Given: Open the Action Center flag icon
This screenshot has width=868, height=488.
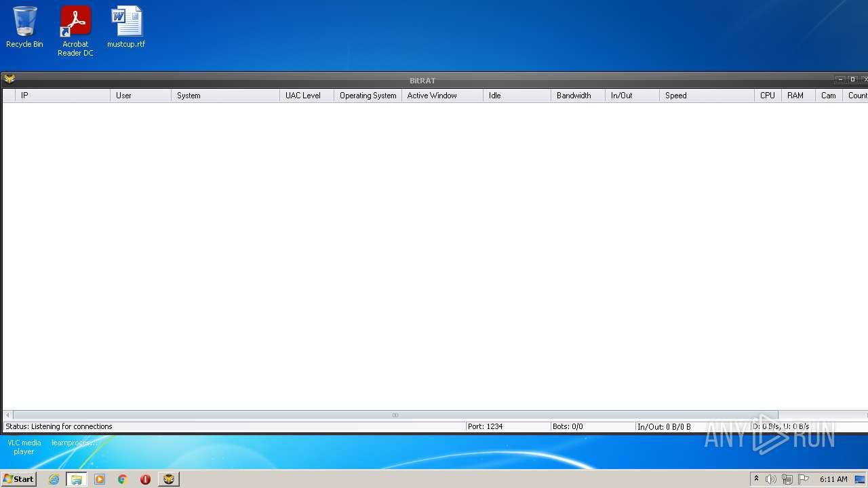Looking at the screenshot, I should pos(804,479).
